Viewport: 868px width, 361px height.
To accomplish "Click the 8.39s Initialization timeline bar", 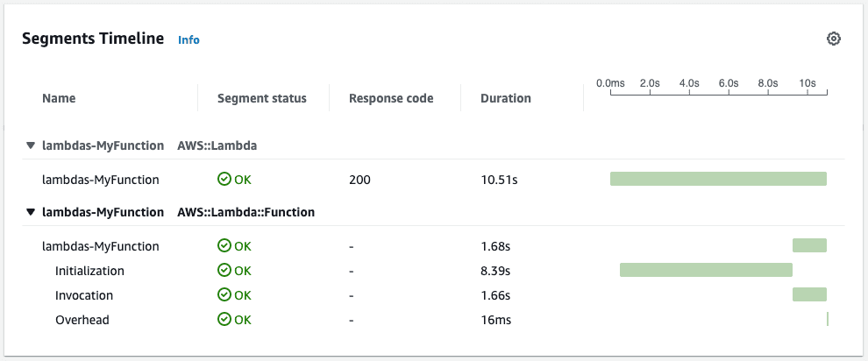I will (707, 270).
